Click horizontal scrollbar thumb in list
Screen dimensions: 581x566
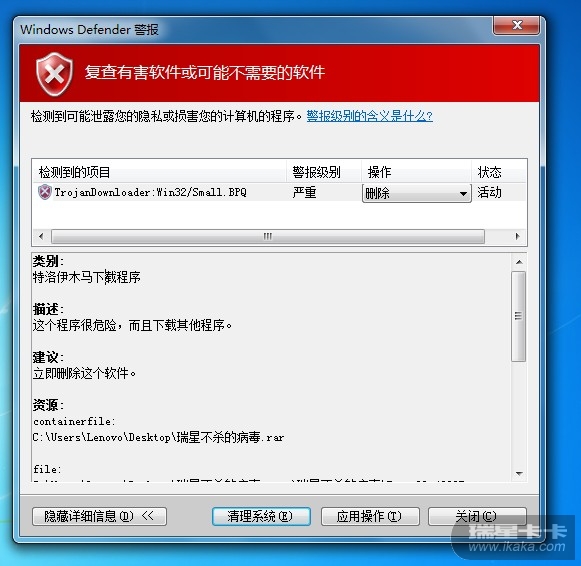[x=268, y=236]
